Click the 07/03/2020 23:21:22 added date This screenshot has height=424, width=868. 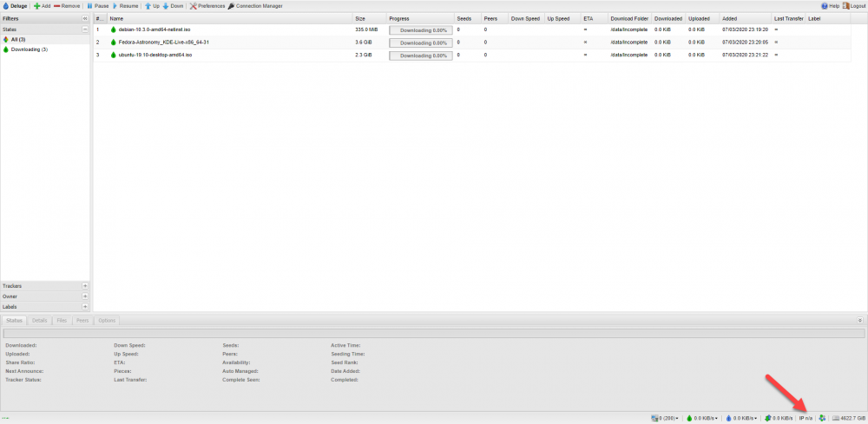point(745,55)
